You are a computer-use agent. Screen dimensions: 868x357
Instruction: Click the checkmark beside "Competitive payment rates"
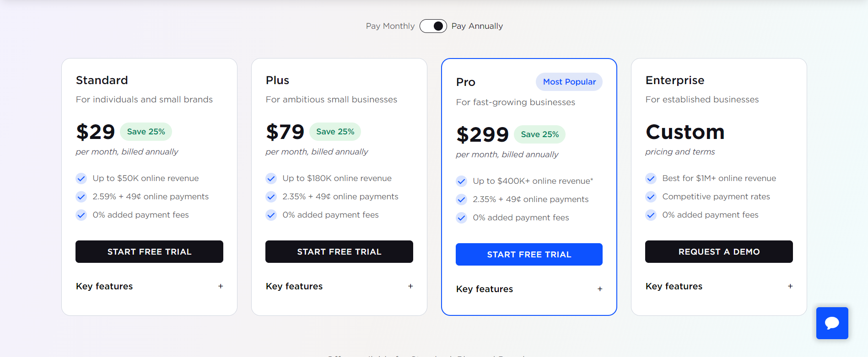(x=651, y=197)
